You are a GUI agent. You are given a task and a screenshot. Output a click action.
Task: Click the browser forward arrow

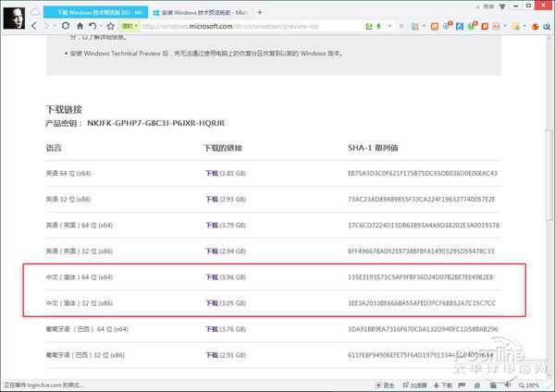46,26
